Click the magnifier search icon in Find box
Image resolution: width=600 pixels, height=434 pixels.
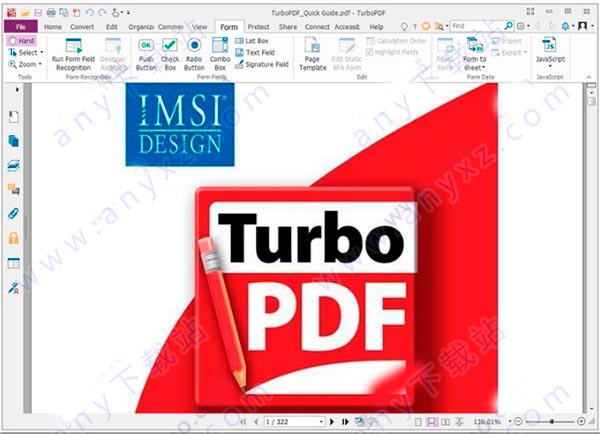click(508, 26)
